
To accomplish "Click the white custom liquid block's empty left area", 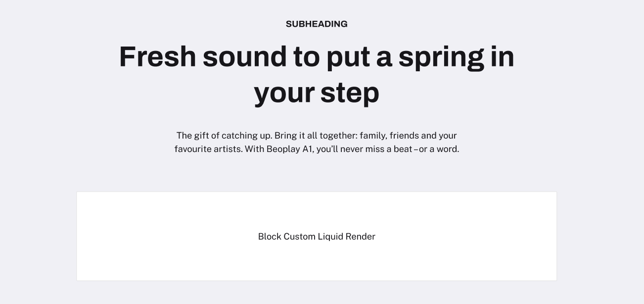I will 163,236.
